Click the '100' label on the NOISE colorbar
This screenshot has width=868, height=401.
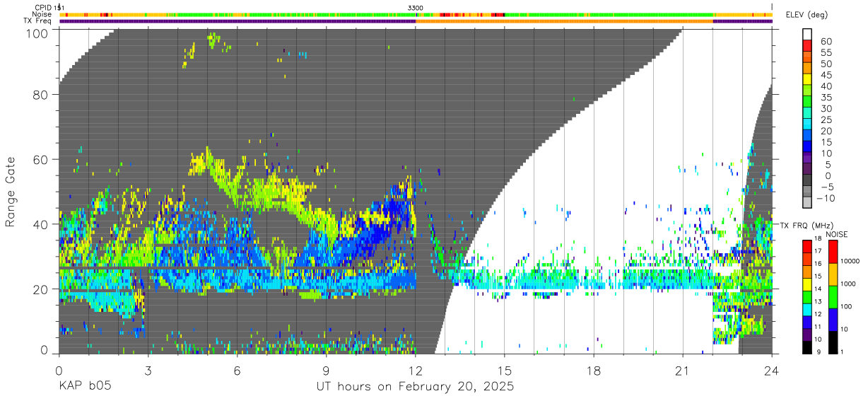click(x=847, y=307)
